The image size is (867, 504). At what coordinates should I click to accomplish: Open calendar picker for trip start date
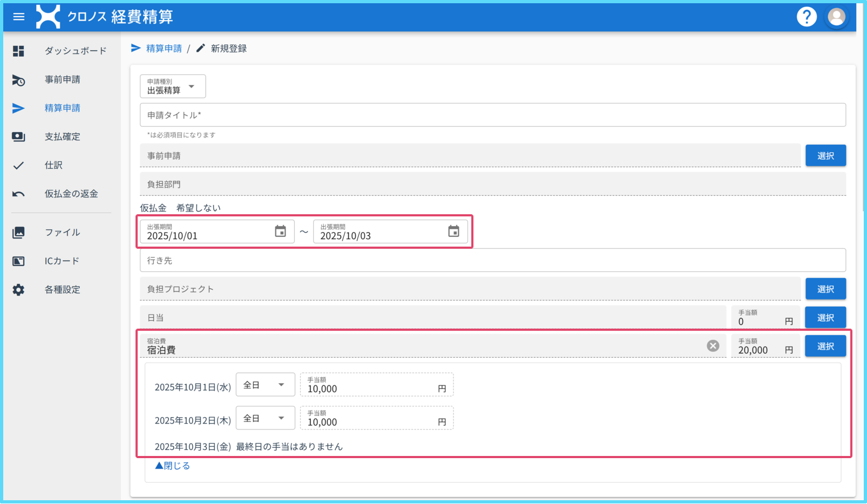(280, 231)
